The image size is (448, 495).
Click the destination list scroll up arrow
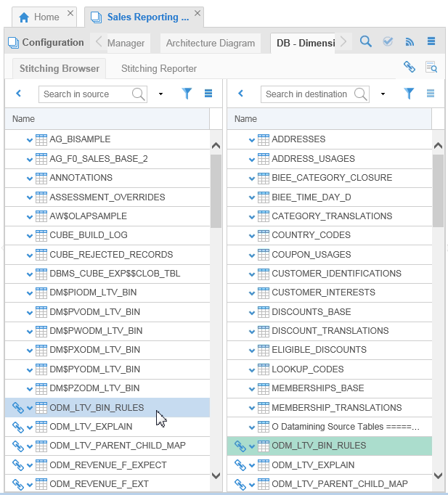(439, 146)
